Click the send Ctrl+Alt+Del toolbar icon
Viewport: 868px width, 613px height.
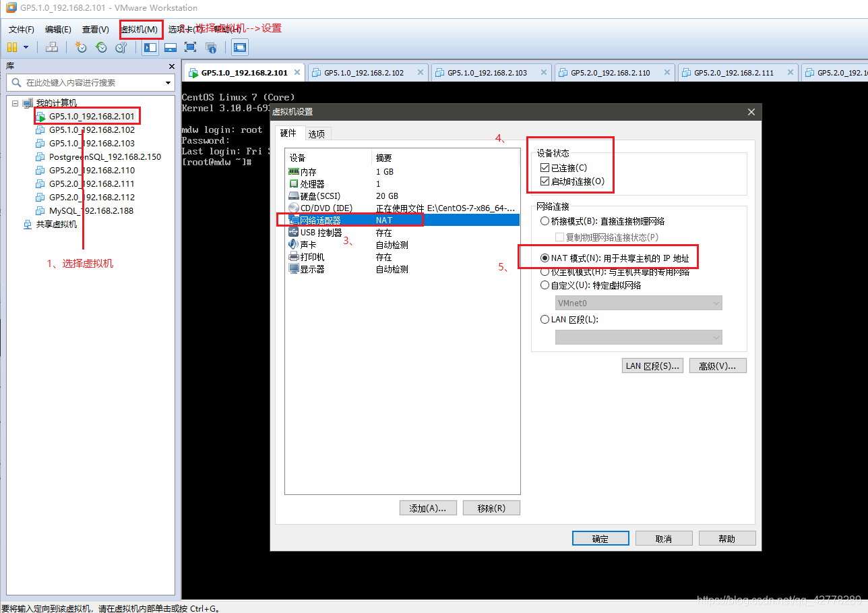(52, 47)
